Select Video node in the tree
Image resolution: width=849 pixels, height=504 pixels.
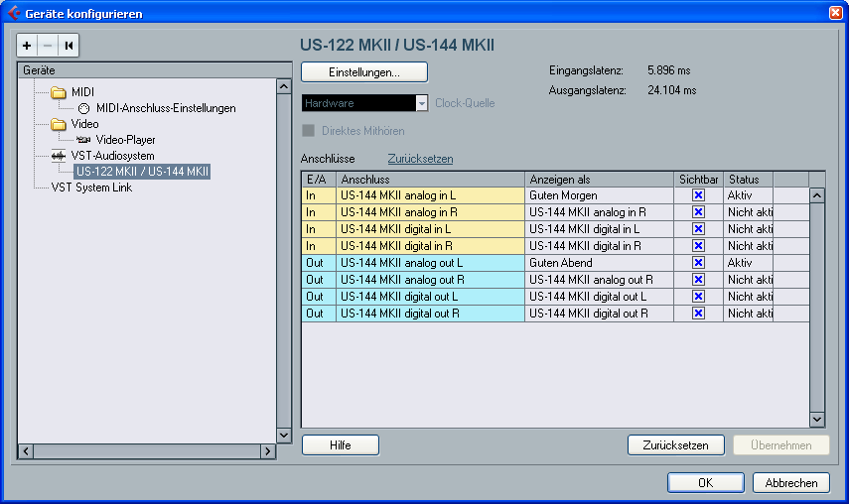(84, 124)
